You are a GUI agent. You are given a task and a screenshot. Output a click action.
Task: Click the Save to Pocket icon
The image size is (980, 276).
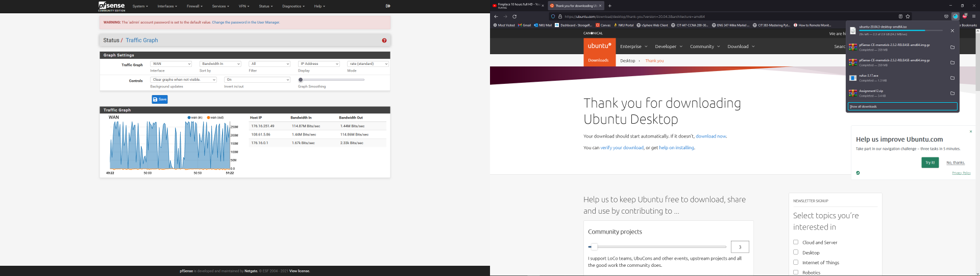coord(946,16)
